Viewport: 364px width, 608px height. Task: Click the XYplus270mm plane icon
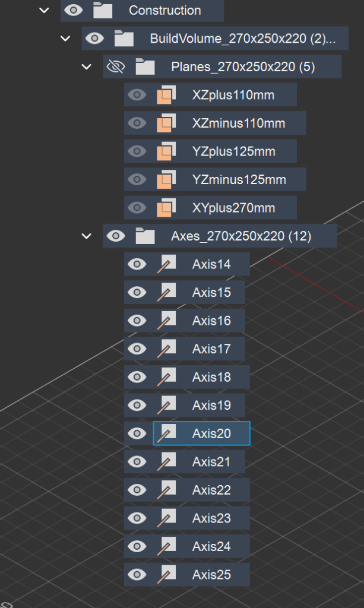(166, 208)
